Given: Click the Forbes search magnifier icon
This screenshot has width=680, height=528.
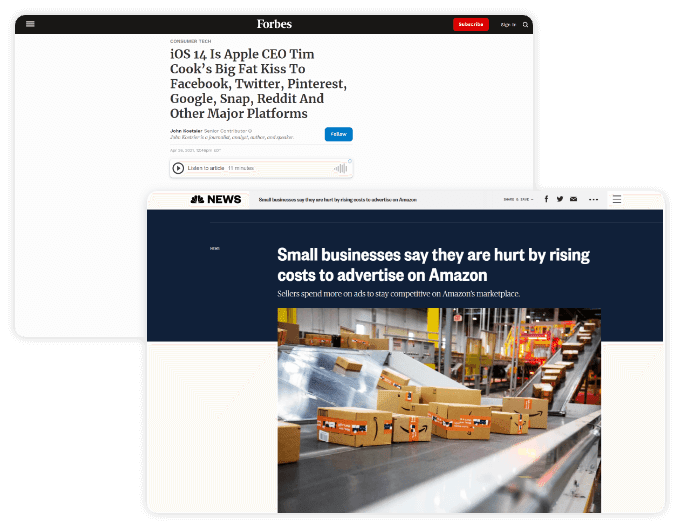Looking at the screenshot, I should [x=525, y=25].
